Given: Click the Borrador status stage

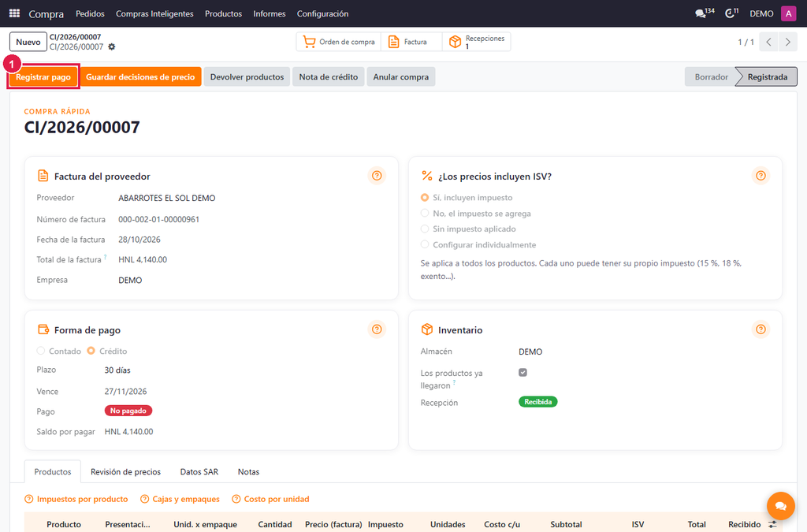Looking at the screenshot, I should click(x=712, y=77).
